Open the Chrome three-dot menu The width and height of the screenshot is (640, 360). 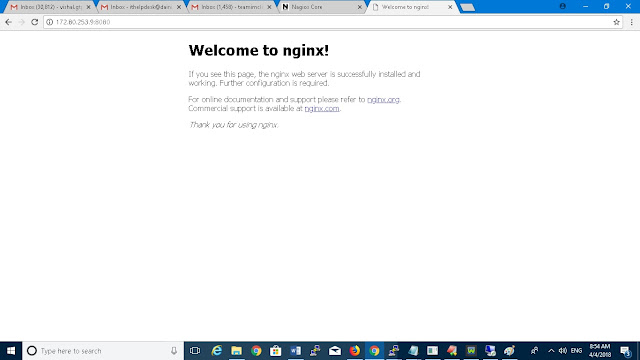coord(631,22)
